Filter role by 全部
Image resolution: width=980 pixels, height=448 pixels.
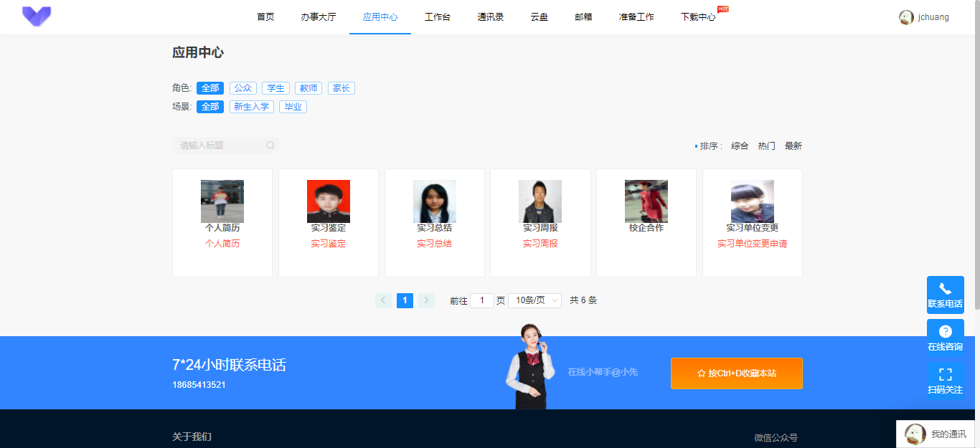[210, 88]
